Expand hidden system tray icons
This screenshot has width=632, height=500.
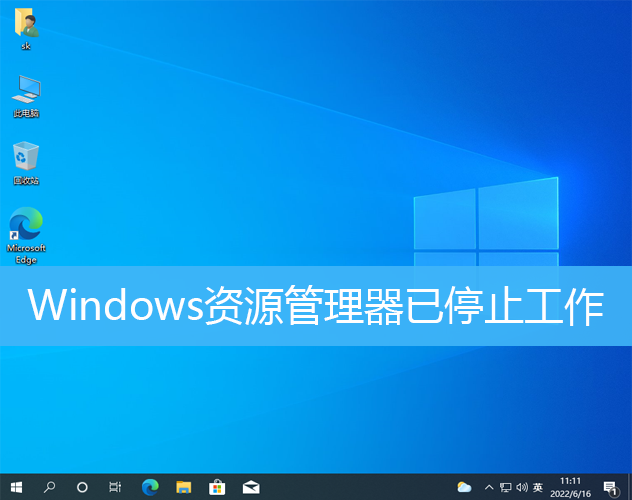489,487
